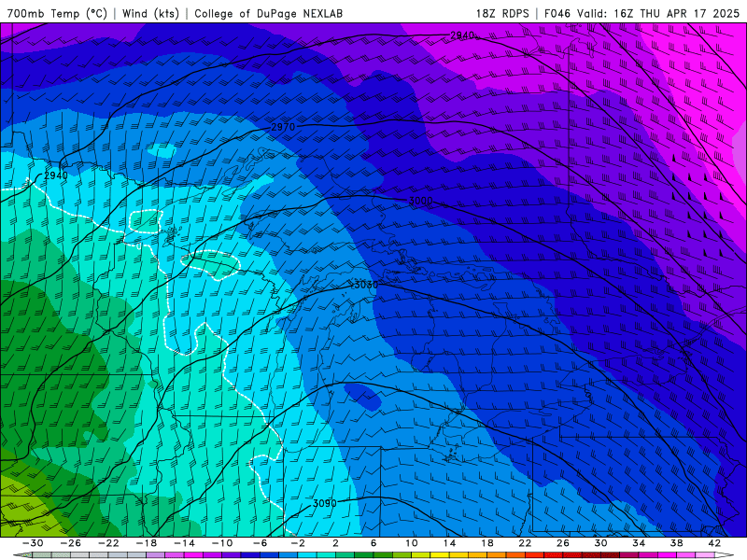Click the 10 colorbar tick label
This screenshot has height=560, width=747.
tap(411, 543)
